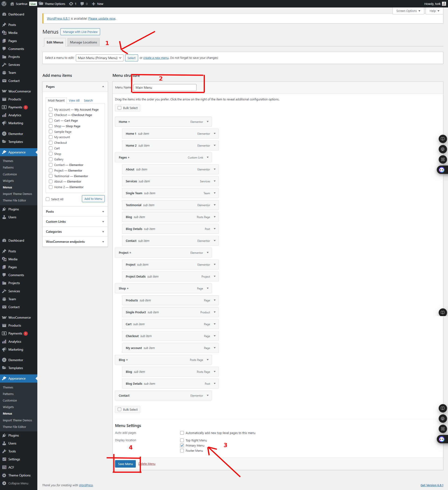Tick the top Bulk Select checkbox
The image size is (448, 490).
point(119,108)
